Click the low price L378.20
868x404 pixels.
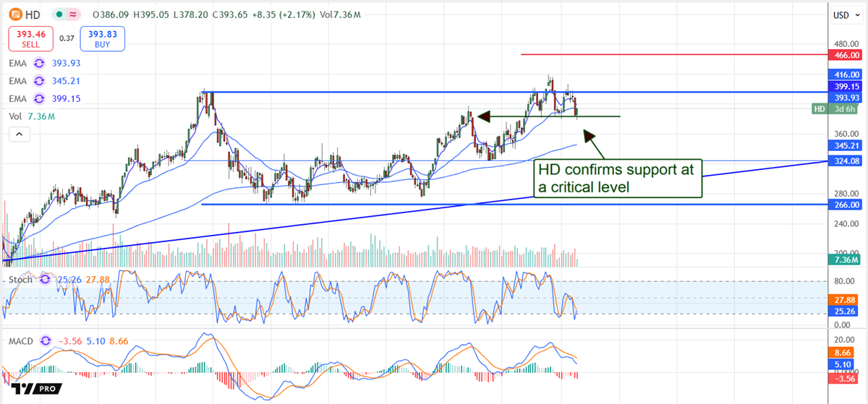(192, 14)
